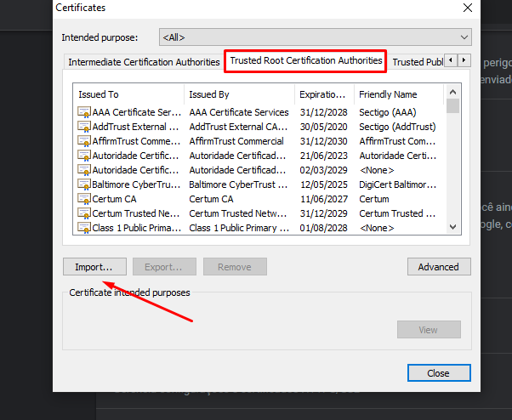The height and width of the screenshot is (420, 512).
Task: Open the Trusted Publishers tab
Action: coord(418,62)
